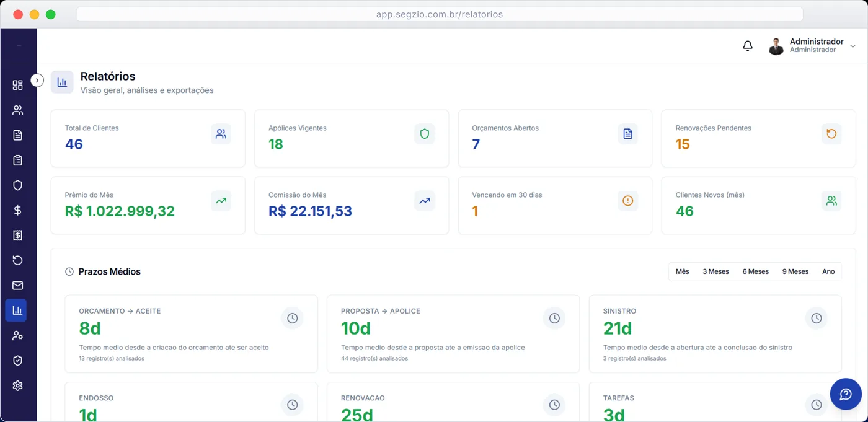Click the Administrador user name
868x422 pixels.
tap(817, 42)
